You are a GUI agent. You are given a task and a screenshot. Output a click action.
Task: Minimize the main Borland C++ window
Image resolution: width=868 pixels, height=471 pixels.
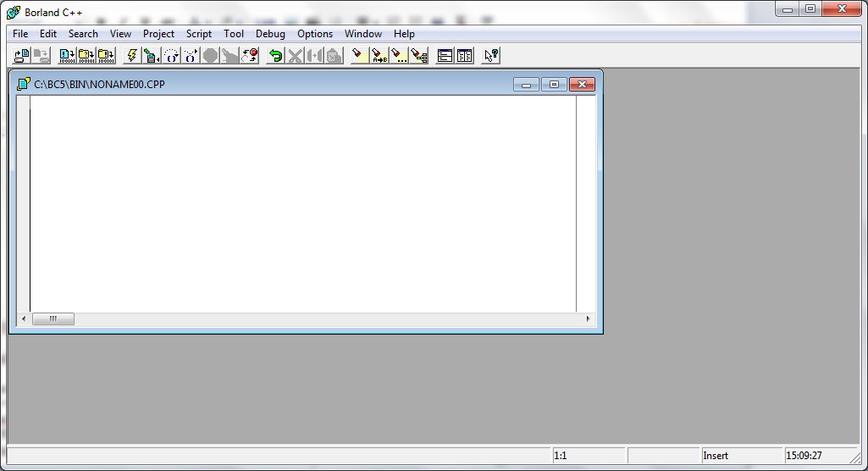tap(788, 9)
